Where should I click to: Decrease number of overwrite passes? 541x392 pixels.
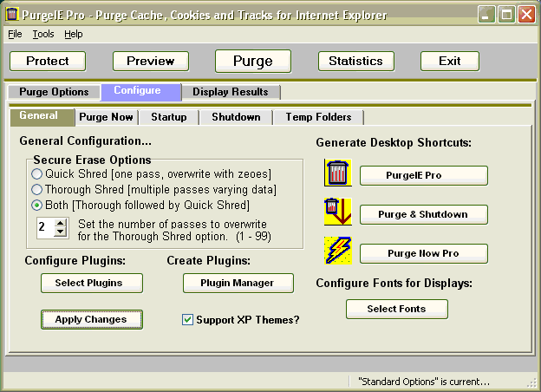click(61, 232)
